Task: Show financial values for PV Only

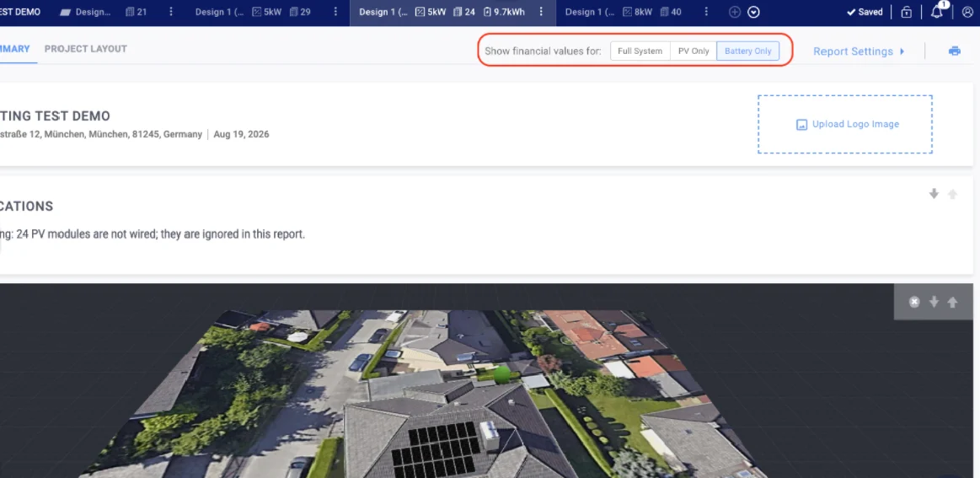Action: coord(693,51)
